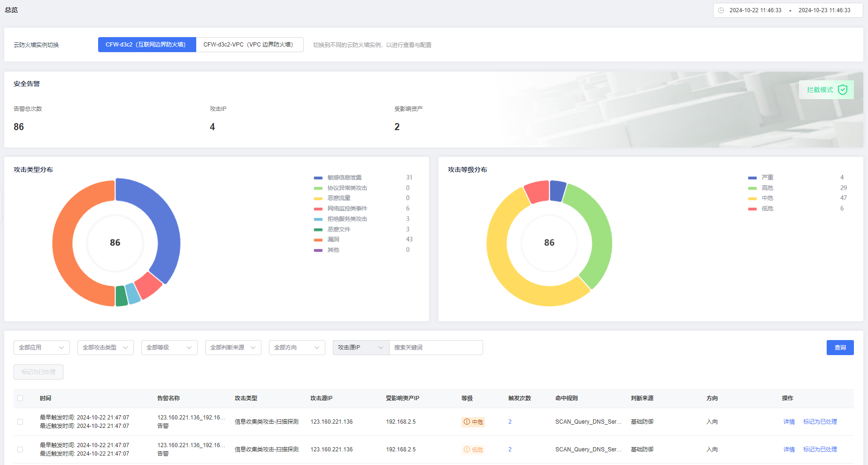Click the 攻击IP count value 4
Viewport: 868px width, 465px height.
tap(212, 127)
